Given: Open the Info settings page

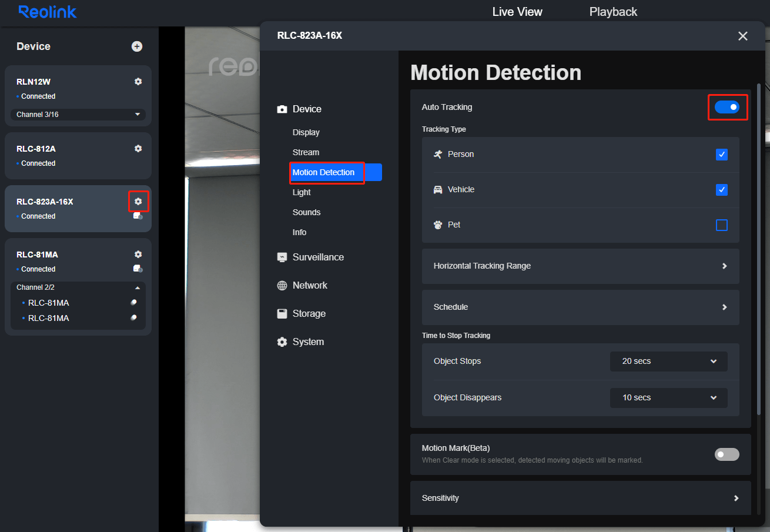Looking at the screenshot, I should tap(300, 232).
